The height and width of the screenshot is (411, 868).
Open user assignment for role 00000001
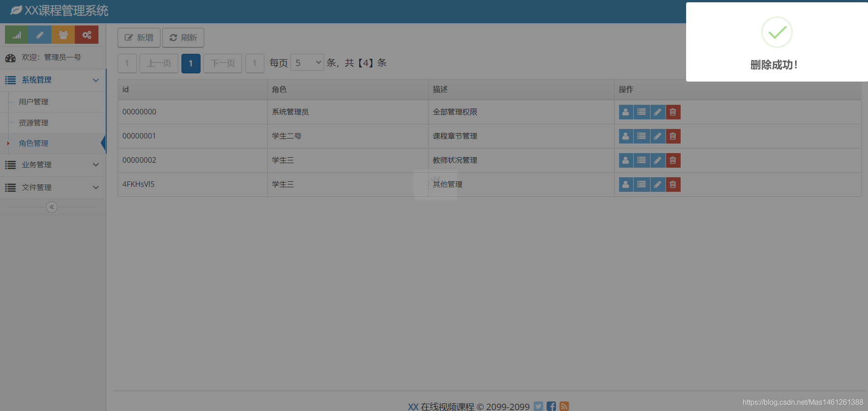pyautogui.click(x=626, y=136)
